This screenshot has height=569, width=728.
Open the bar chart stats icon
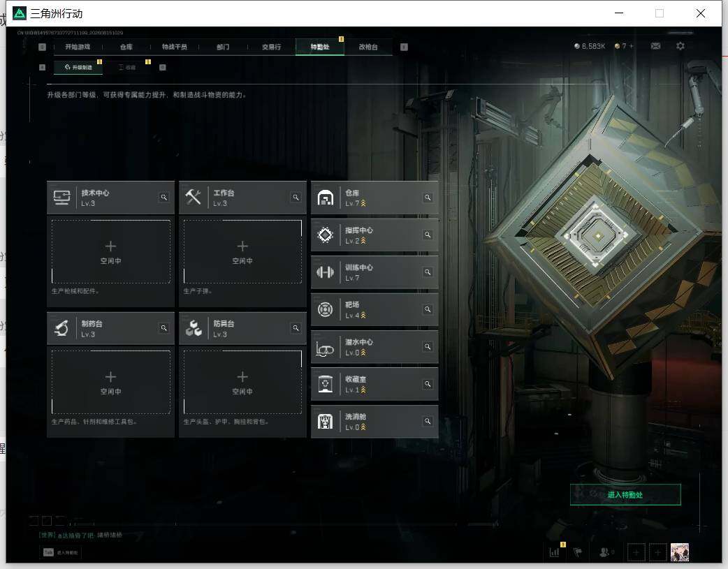pos(554,552)
